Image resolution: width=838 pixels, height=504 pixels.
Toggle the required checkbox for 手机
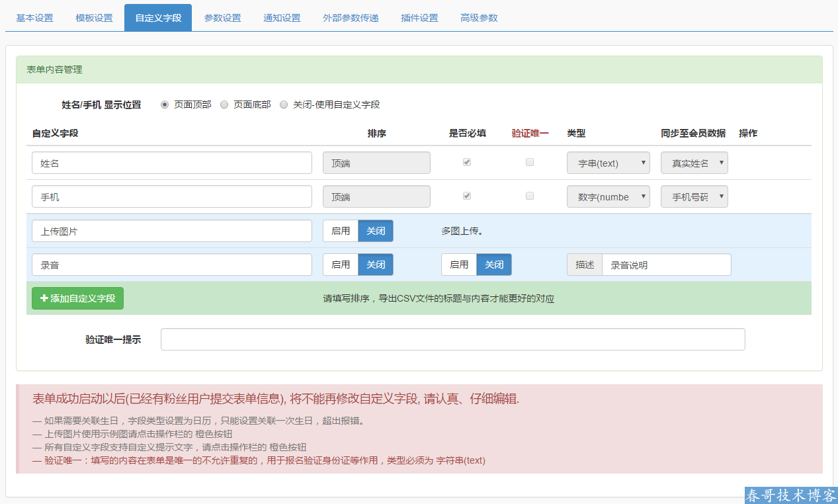coord(467,196)
